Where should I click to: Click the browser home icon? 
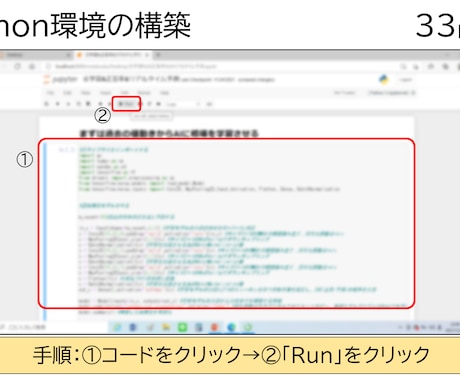(32, 66)
